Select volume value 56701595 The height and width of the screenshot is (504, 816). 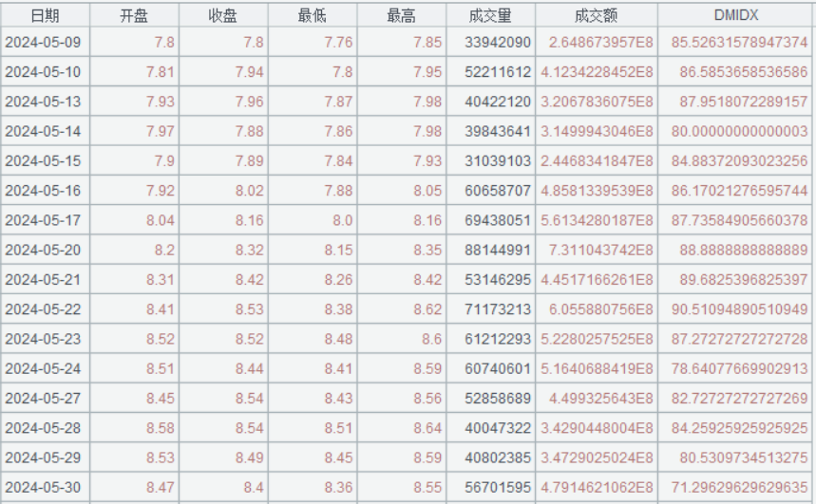click(x=498, y=487)
